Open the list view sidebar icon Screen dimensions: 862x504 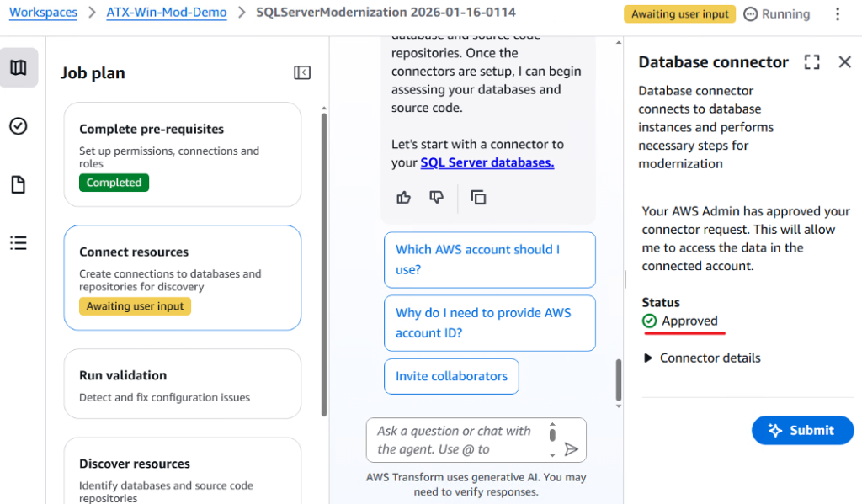(x=19, y=243)
